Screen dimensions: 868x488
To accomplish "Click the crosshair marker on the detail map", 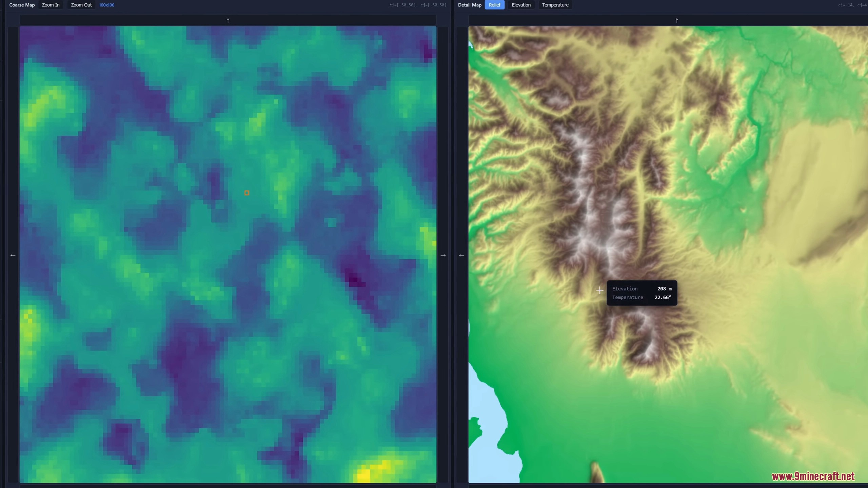I will point(600,290).
